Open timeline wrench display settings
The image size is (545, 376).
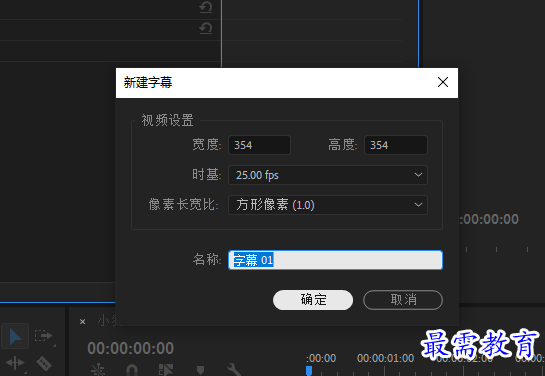[234, 370]
